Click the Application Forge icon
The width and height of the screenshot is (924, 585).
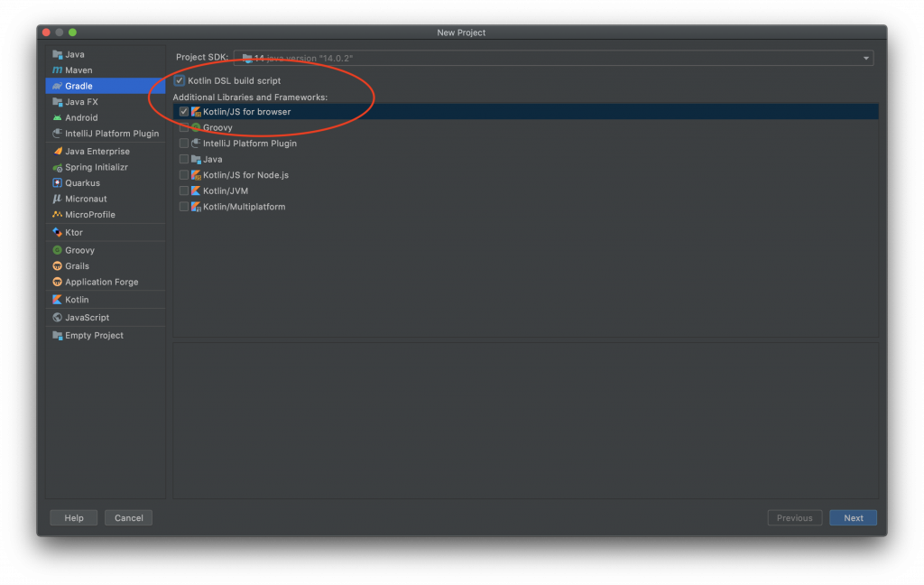57,282
